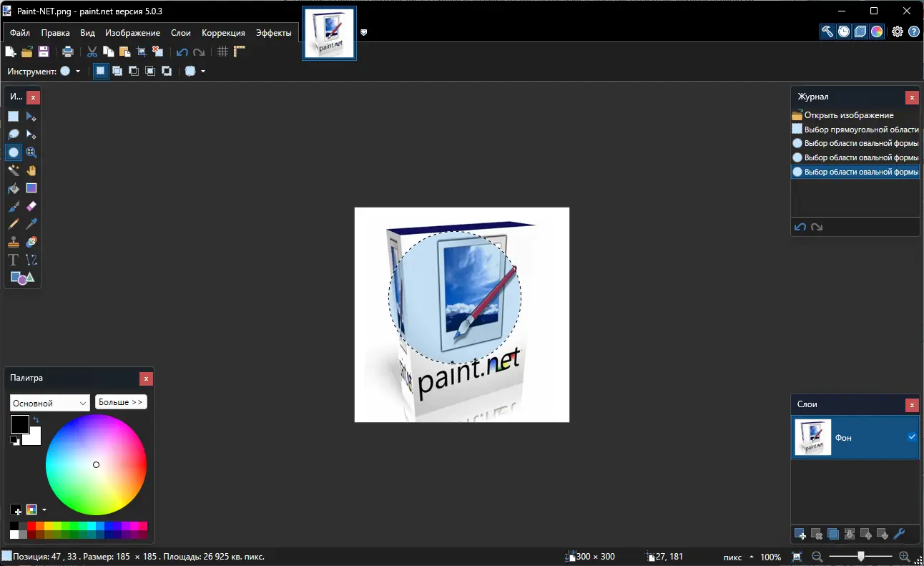Open layer properties wrench icon
The width and height of the screenshot is (924, 566).
click(900, 534)
